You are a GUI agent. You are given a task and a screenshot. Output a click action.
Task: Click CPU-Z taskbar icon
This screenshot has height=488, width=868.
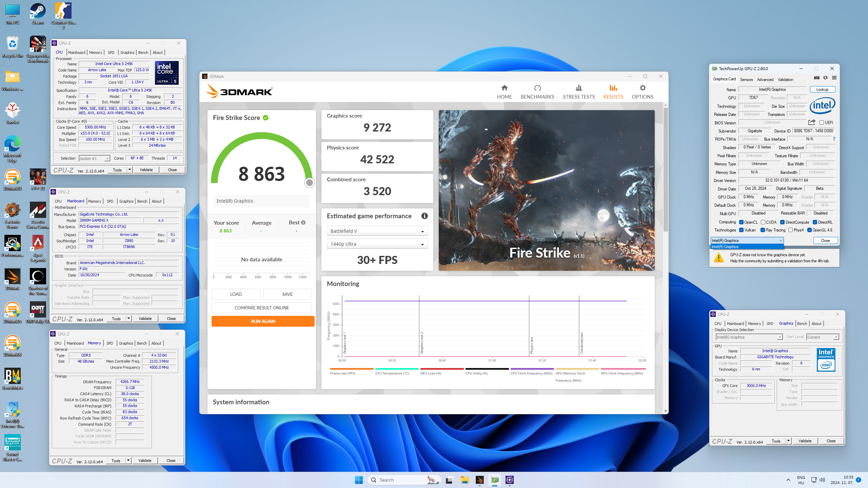coord(509,480)
